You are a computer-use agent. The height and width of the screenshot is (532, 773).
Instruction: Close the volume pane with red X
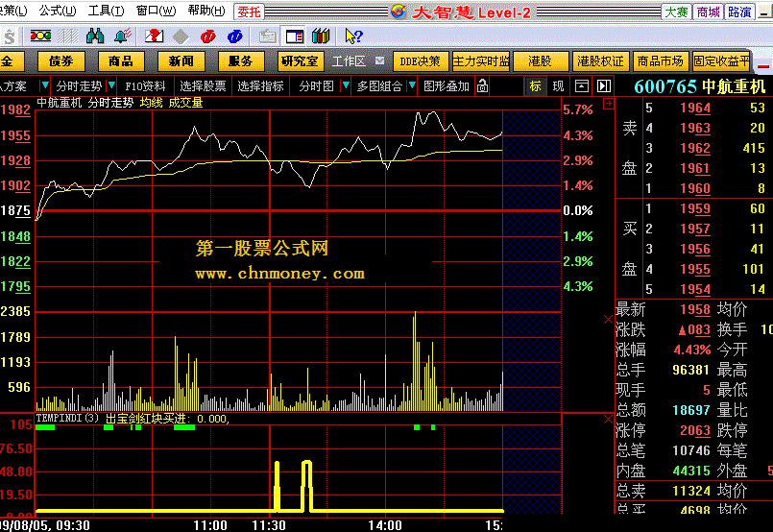609,320
